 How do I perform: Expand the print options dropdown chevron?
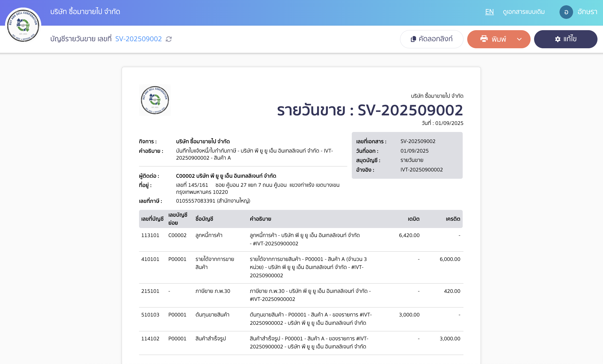click(x=519, y=39)
